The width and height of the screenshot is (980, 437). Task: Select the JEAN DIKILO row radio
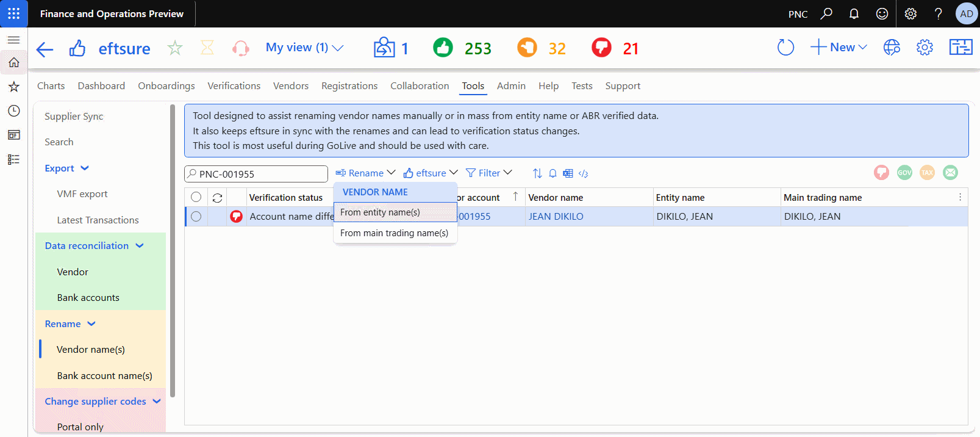[x=196, y=216]
